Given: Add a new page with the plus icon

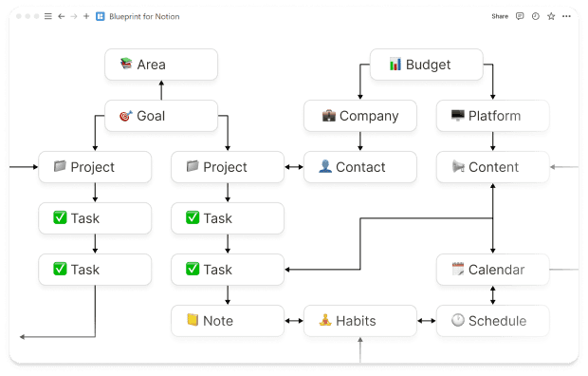Looking at the screenshot, I should click(86, 16).
